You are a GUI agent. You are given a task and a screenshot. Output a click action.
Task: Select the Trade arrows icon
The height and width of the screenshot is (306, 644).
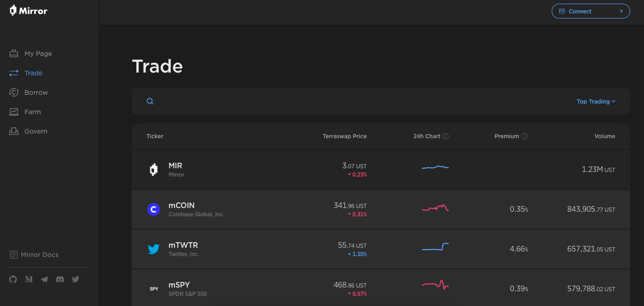click(14, 73)
